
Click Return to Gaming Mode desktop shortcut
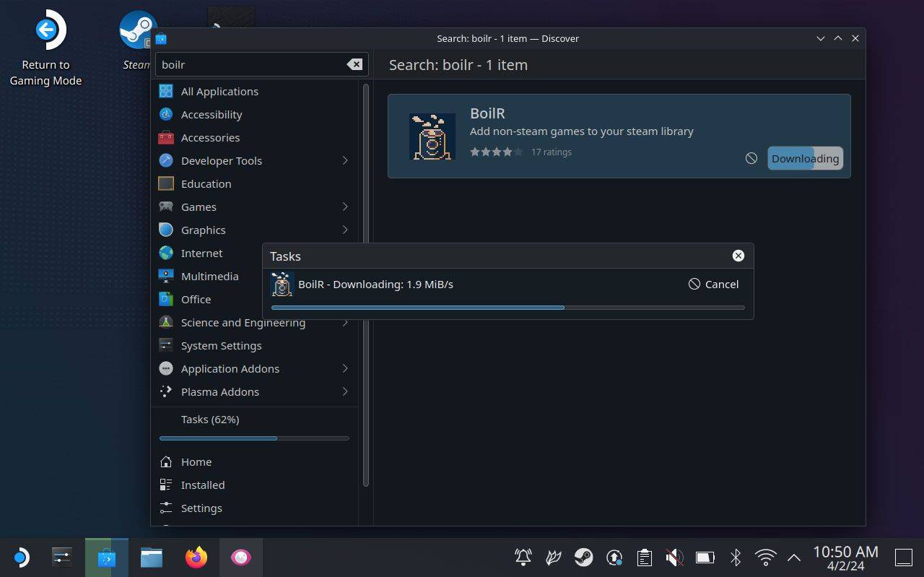tap(45, 48)
